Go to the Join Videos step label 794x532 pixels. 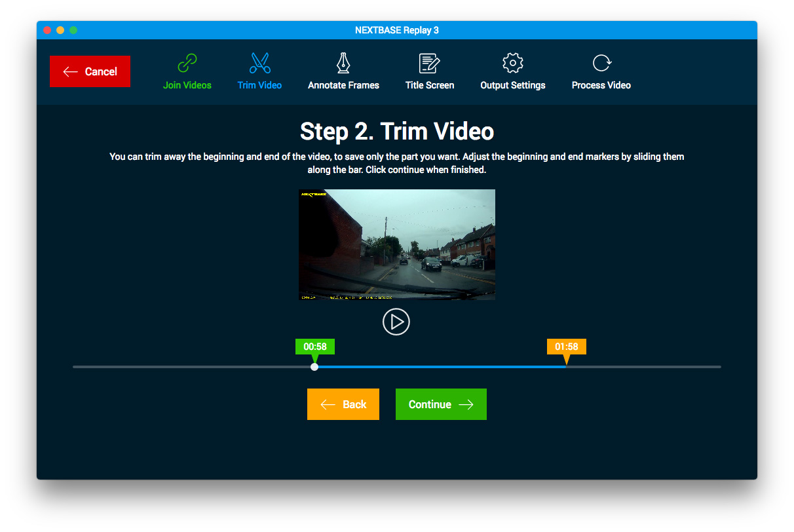point(187,85)
